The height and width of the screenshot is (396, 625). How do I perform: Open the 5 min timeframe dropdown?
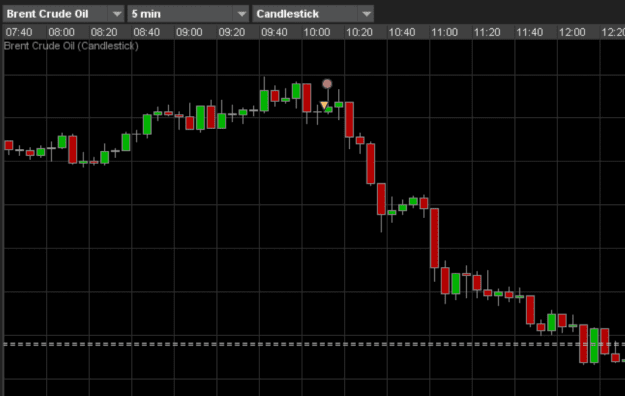point(188,14)
